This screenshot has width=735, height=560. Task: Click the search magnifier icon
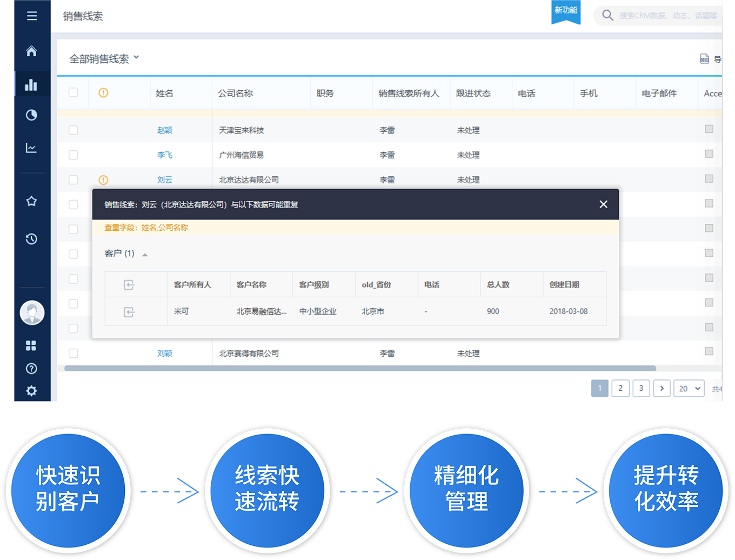coord(607,15)
